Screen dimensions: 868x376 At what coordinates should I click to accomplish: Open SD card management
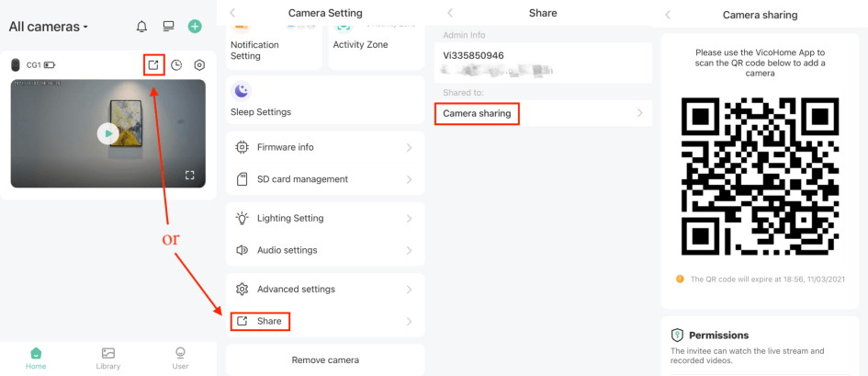[325, 179]
